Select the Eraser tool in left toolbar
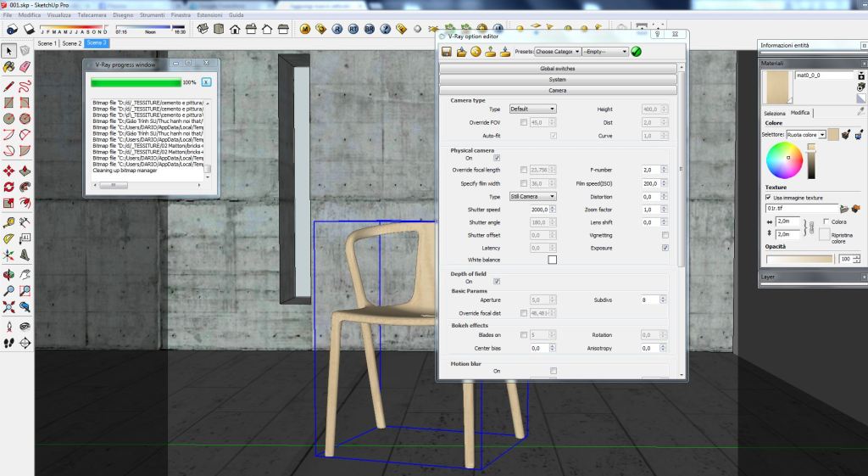Screen dimensions: 868x476 (24, 66)
